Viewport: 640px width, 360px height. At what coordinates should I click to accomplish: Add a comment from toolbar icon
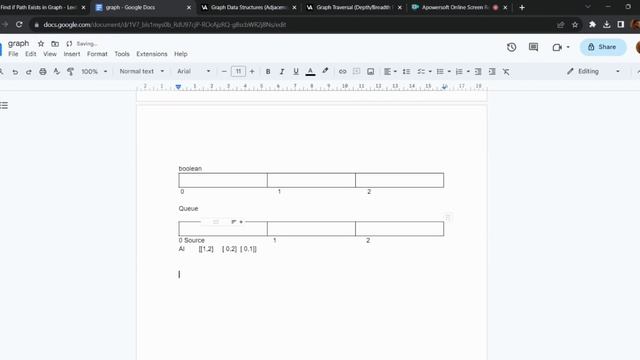356,71
